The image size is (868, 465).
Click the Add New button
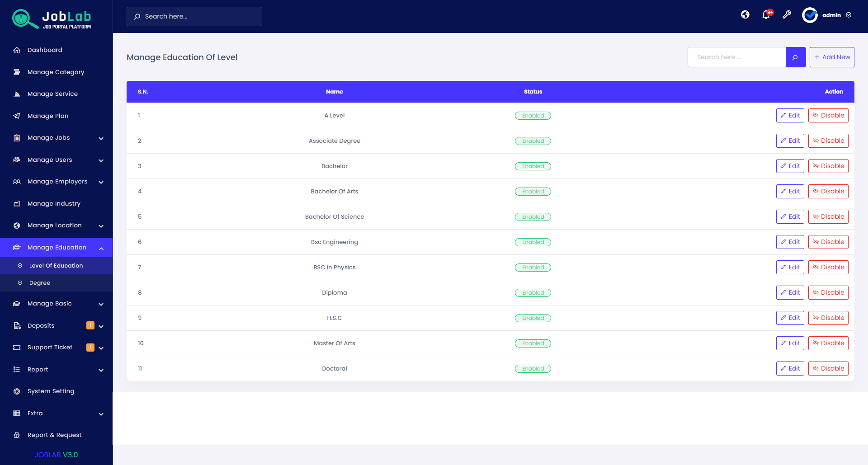832,57
